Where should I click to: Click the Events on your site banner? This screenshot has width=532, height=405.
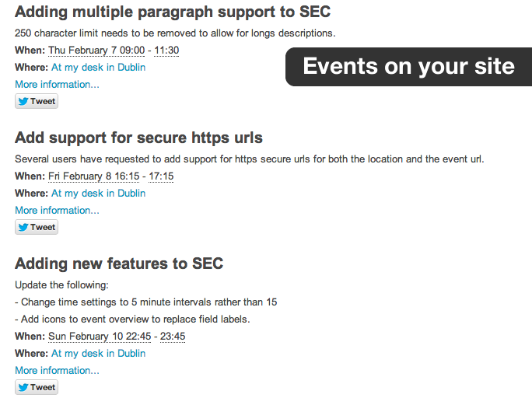tap(408, 67)
